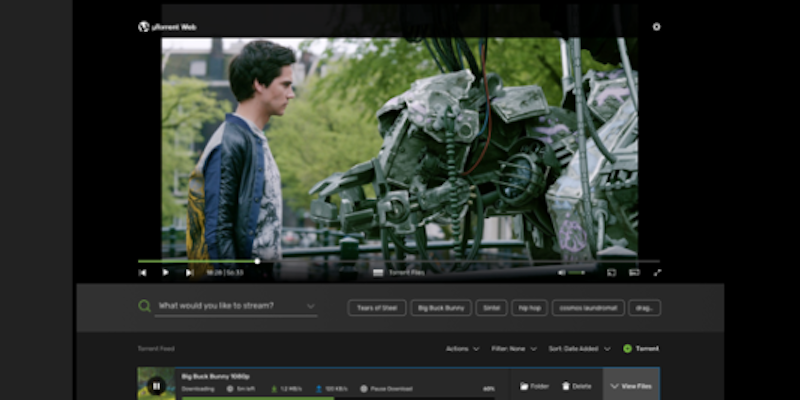The image size is (800, 400).
Task: Open the Torrent Files list in player
Action: click(x=398, y=272)
